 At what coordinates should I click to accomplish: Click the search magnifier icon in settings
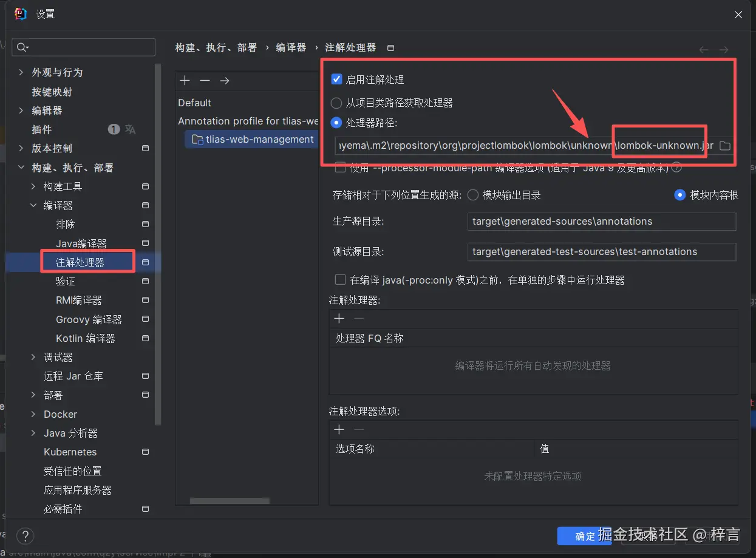(x=22, y=47)
